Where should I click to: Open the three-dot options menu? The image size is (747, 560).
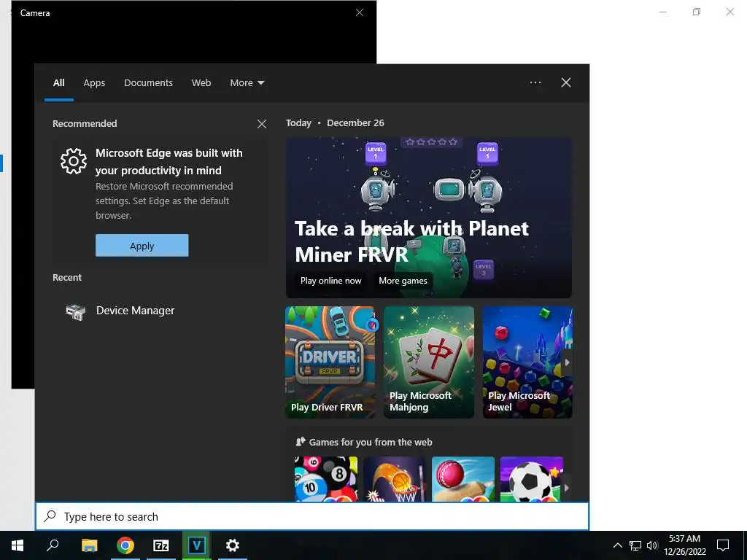[535, 82]
